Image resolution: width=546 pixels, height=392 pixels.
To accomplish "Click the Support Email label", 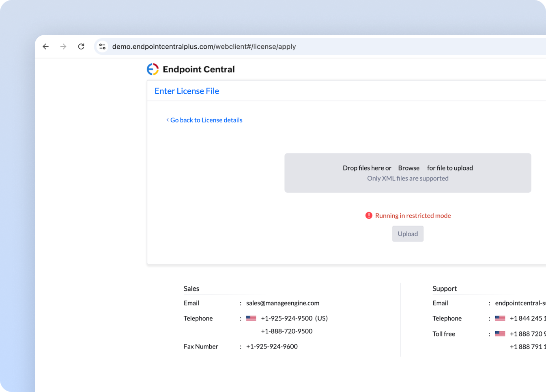I will point(440,303).
